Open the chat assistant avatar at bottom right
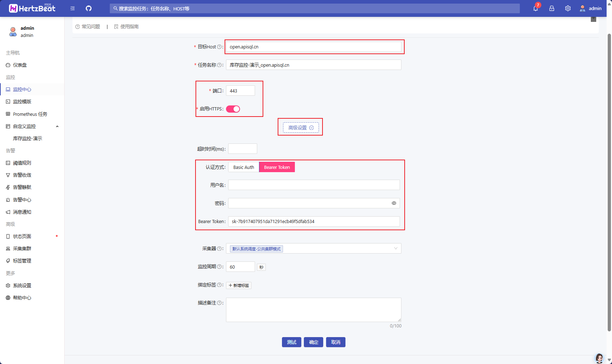Viewport: 612px width, 364px height. click(599, 358)
